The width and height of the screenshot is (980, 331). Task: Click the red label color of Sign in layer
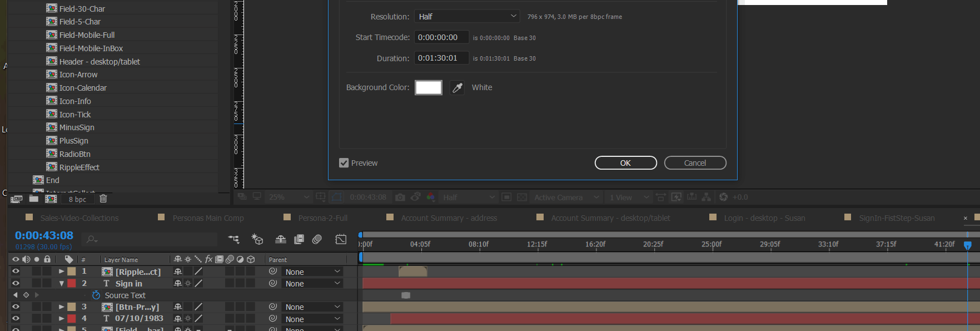72,283
